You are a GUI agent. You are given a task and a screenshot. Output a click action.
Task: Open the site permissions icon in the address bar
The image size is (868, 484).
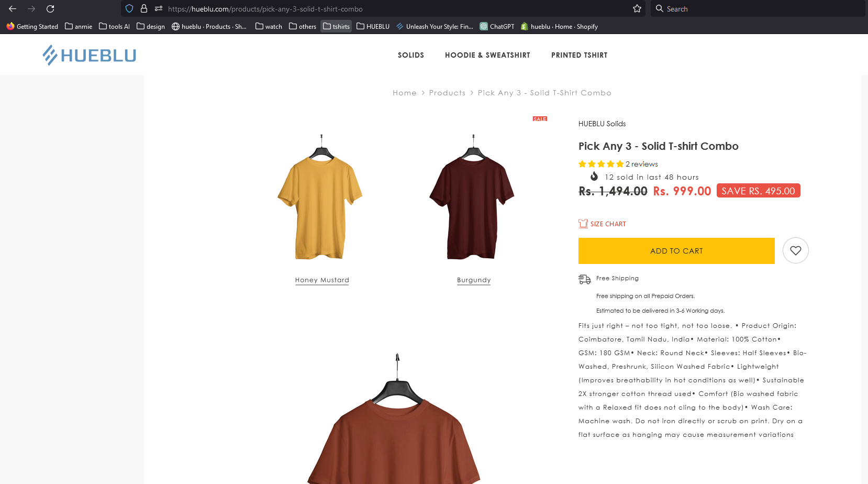pyautogui.click(x=159, y=9)
